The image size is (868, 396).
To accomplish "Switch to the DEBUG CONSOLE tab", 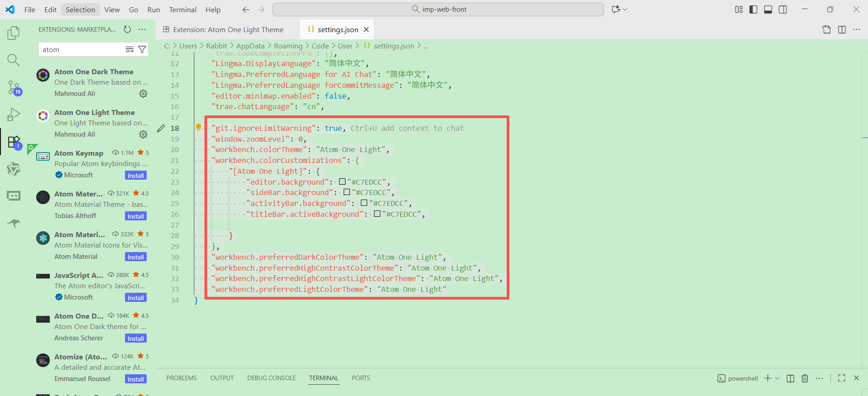I will click(x=271, y=378).
